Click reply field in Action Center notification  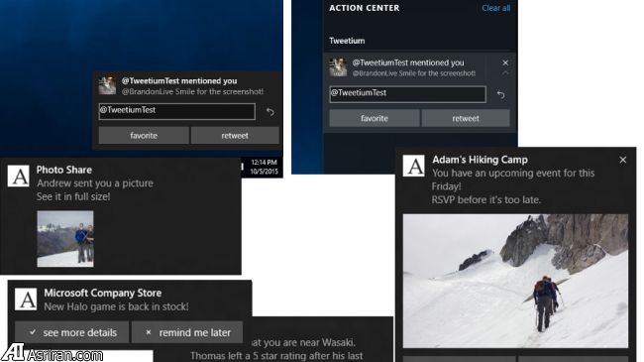407,94
